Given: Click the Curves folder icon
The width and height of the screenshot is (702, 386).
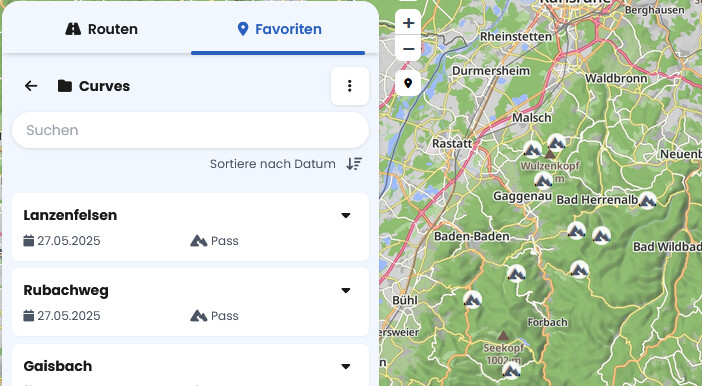Looking at the screenshot, I should [x=65, y=86].
